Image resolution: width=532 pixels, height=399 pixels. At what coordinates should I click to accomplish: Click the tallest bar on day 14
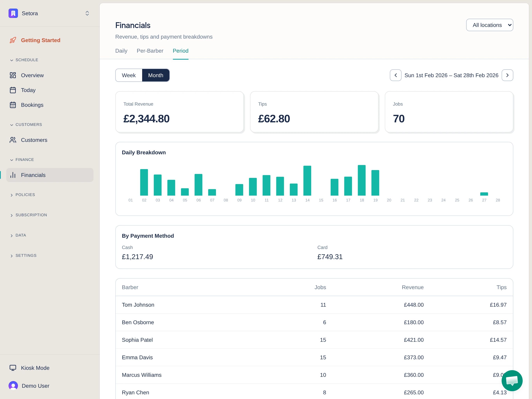[x=307, y=180]
